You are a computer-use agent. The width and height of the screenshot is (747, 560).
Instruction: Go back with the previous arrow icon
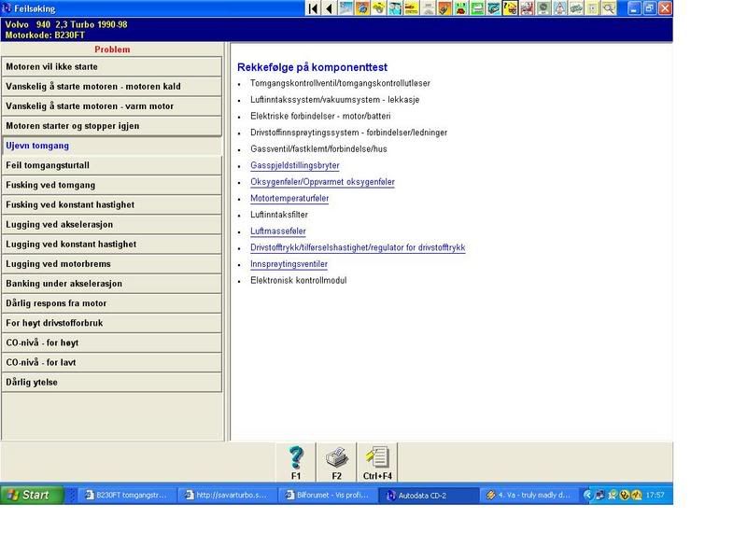(x=330, y=8)
